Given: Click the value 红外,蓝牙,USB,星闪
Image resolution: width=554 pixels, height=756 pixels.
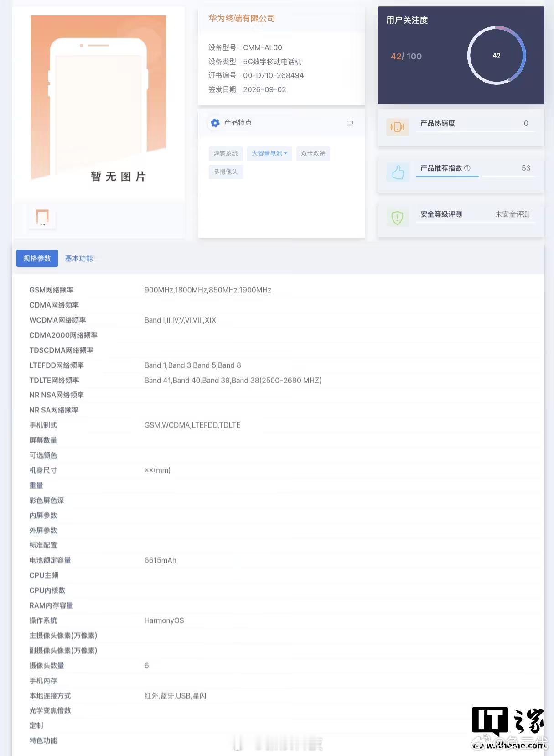Looking at the screenshot, I should click(x=175, y=695).
